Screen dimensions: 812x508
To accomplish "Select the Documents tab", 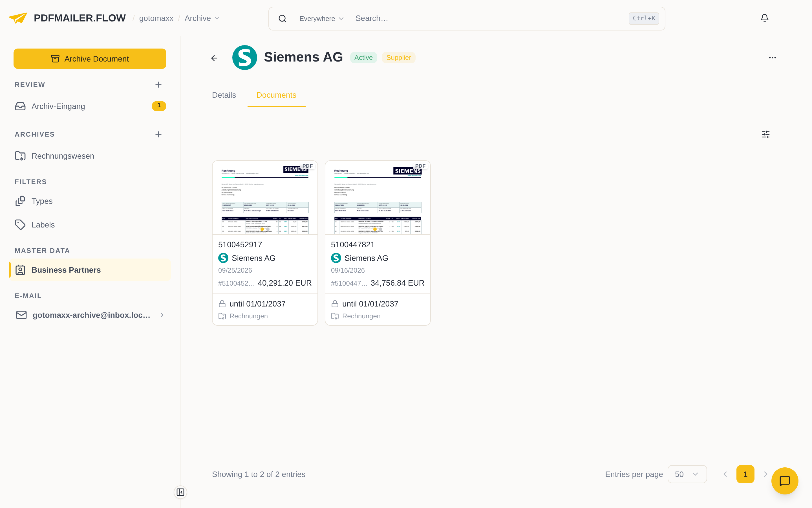I will [276, 95].
